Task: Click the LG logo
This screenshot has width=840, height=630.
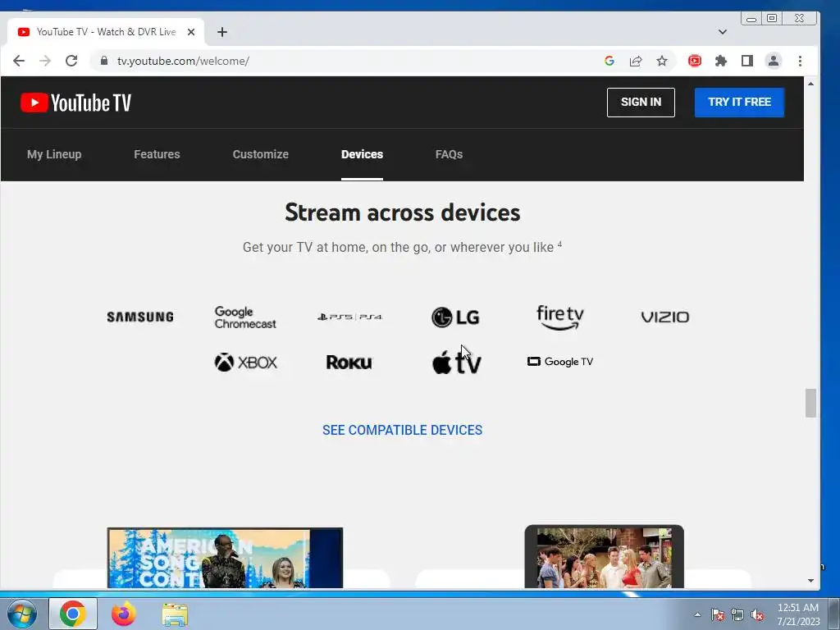Action: [x=455, y=317]
